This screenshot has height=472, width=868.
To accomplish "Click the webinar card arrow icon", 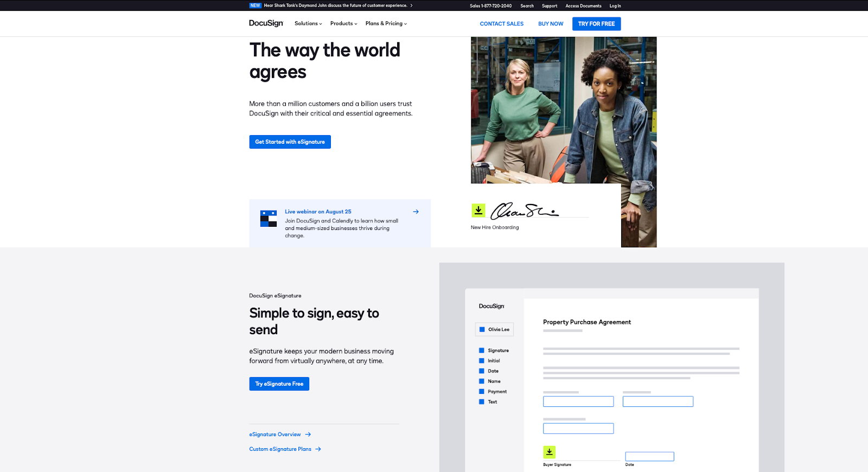I will (416, 212).
